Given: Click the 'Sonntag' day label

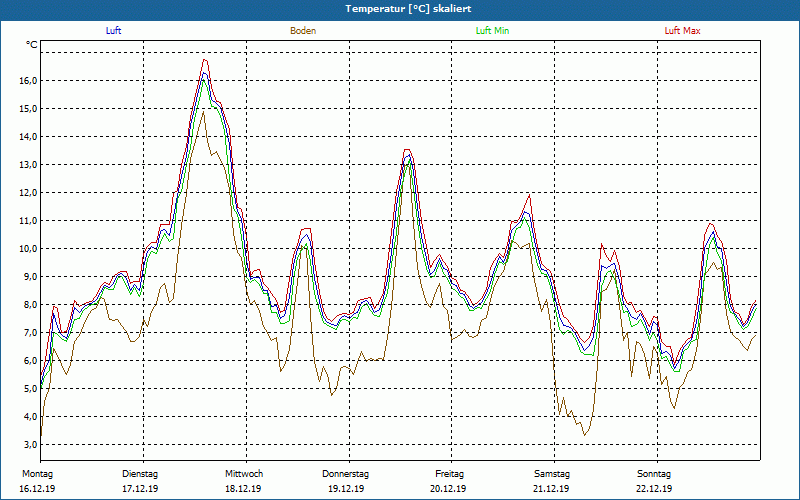Looking at the screenshot, I should pos(654,474).
